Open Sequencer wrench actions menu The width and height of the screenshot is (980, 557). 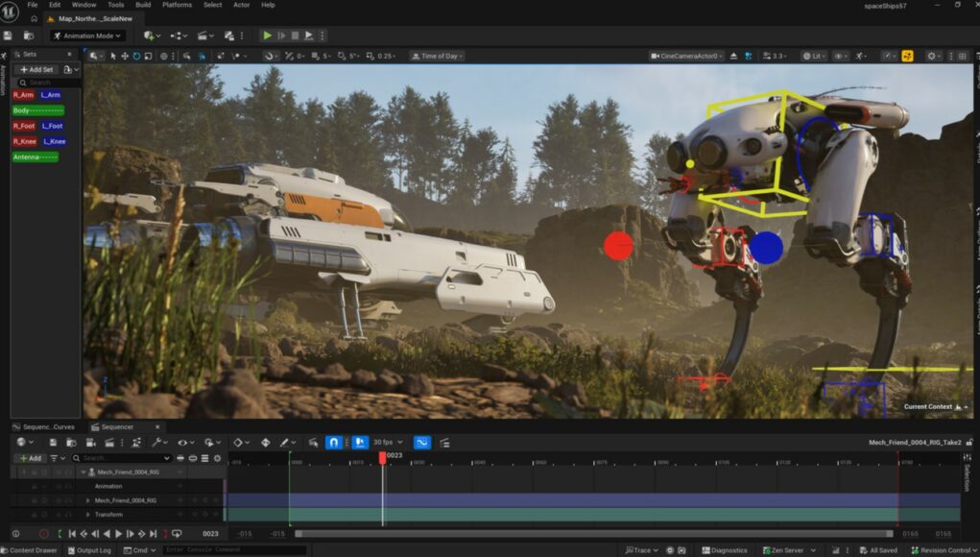pyautogui.click(x=160, y=443)
